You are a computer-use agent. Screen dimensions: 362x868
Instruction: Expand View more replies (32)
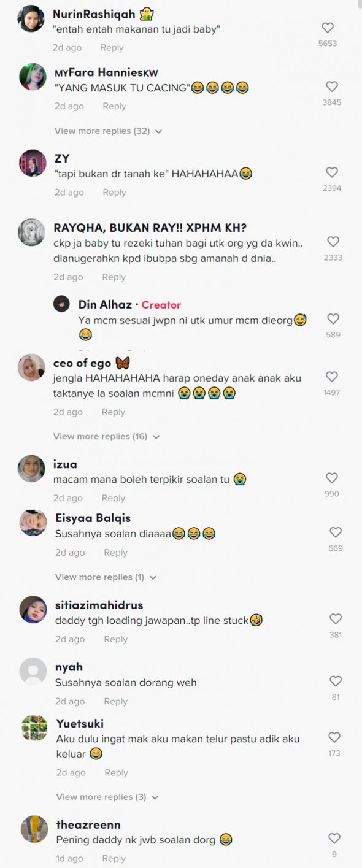(x=108, y=131)
